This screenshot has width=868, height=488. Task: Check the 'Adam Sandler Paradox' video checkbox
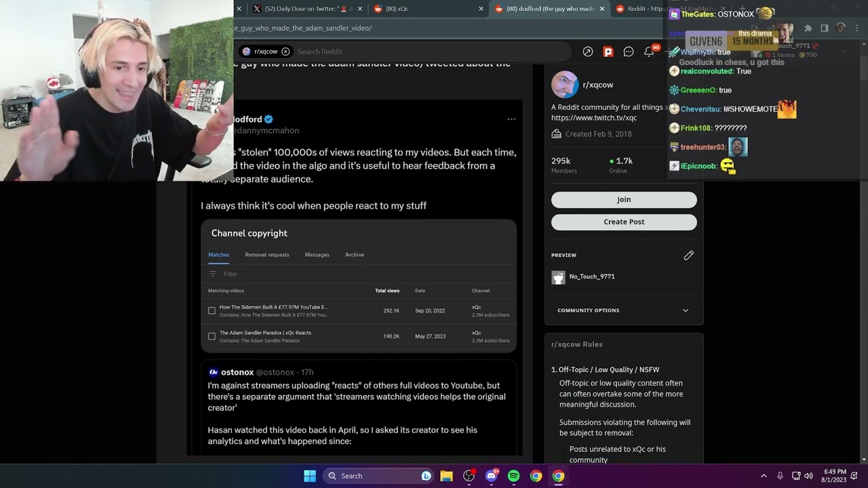point(212,336)
